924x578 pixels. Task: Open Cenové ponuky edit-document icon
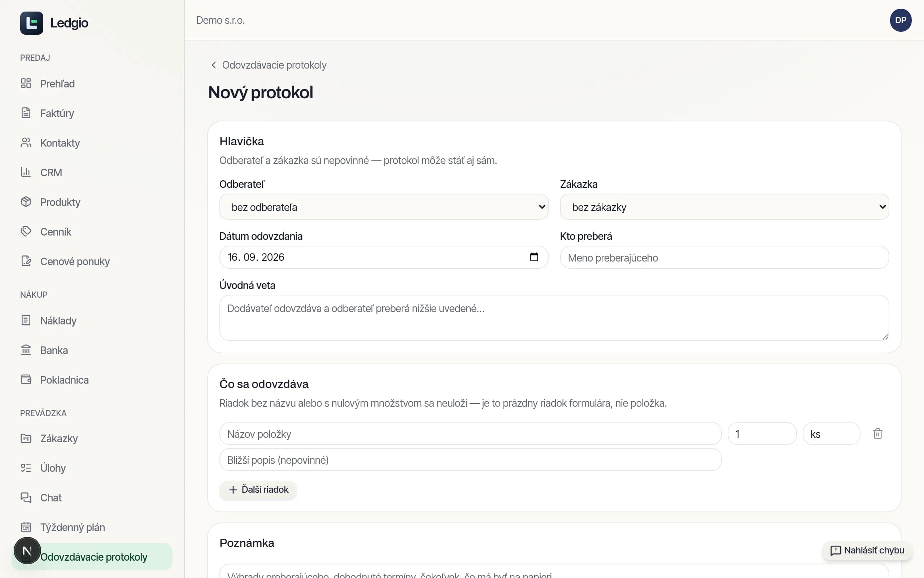[26, 261]
